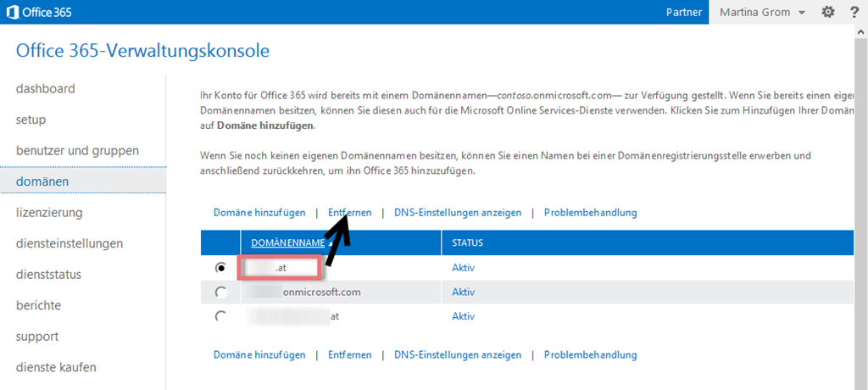The image size is (868, 390).
Task: Click bottom DNS-Einstellungen anzeigen link
Action: [x=458, y=354]
